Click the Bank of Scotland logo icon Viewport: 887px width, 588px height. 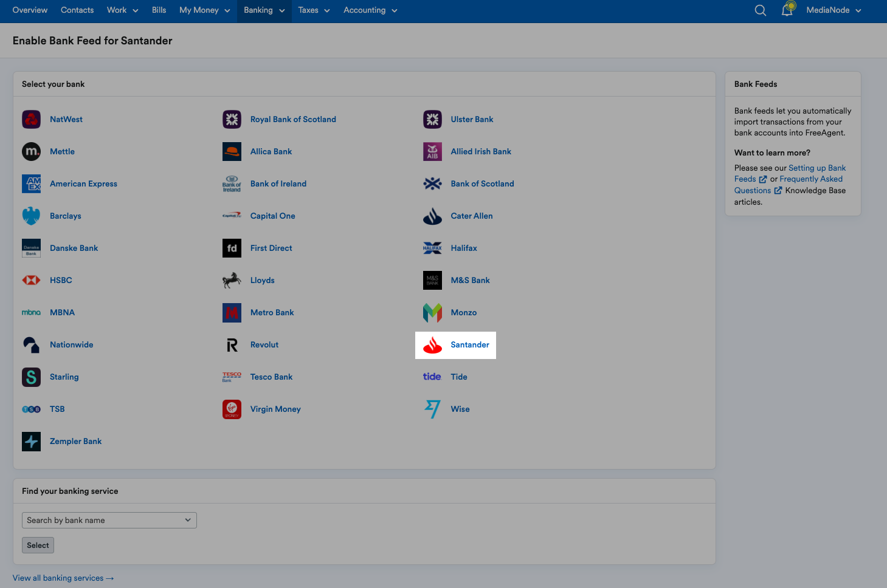point(432,184)
